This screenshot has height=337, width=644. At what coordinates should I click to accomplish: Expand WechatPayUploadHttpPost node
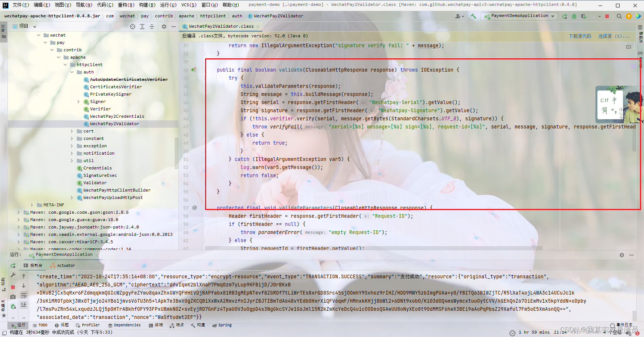pos(72,197)
